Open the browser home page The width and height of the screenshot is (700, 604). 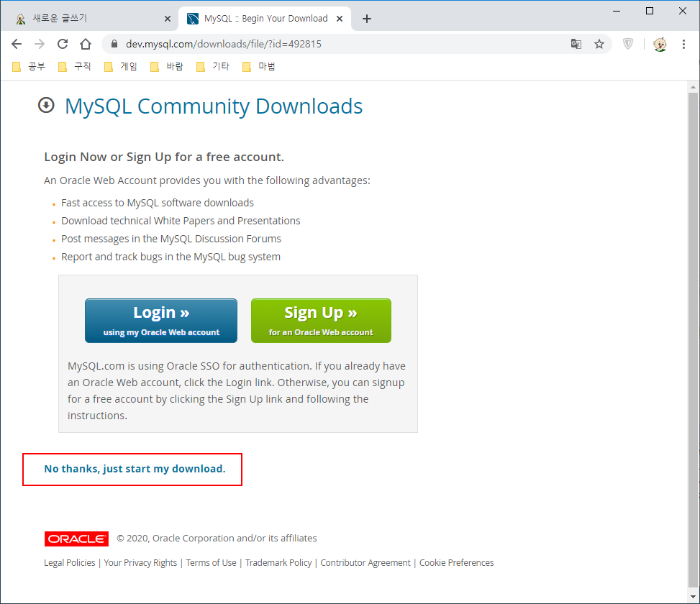click(x=86, y=44)
